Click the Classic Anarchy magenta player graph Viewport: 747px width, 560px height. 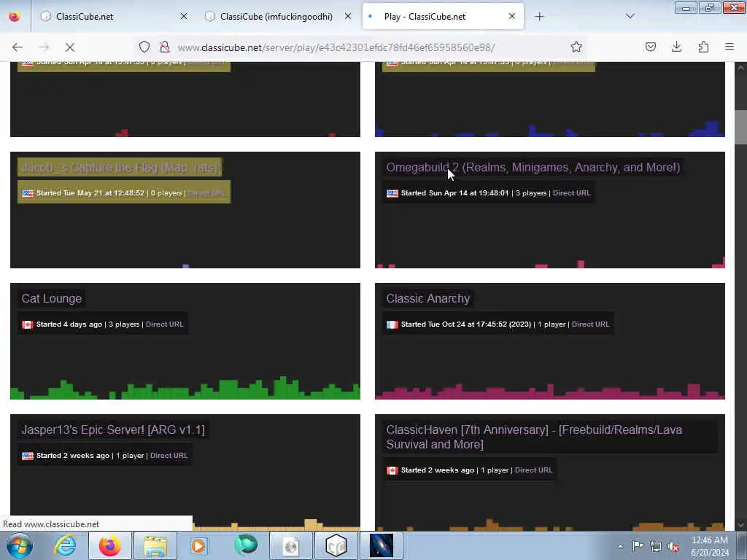(x=550, y=392)
